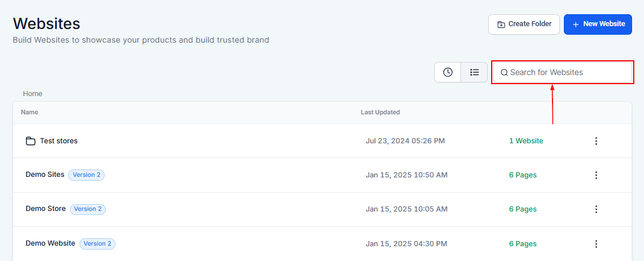Click the Create Folder button
The image size is (644, 261).
click(523, 24)
